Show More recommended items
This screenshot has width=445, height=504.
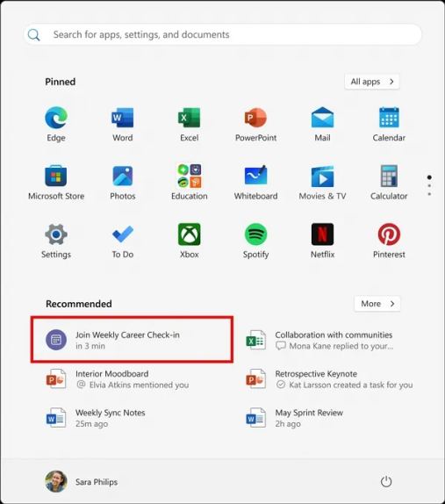pyautogui.click(x=377, y=304)
